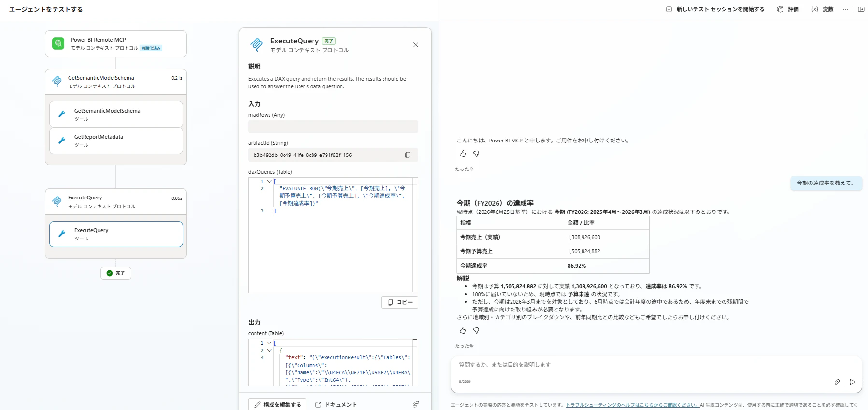This screenshot has width=868, height=410.
Task: Click the コピー copy button
Action: pyautogui.click(x=399, y=302)
